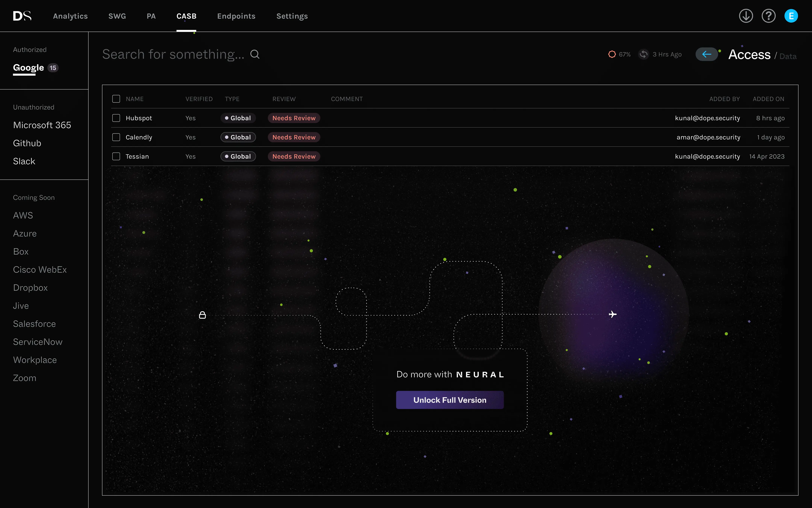812x508 pixels.
Task: Open the Endpoints tab
Action: coord(236,16)
